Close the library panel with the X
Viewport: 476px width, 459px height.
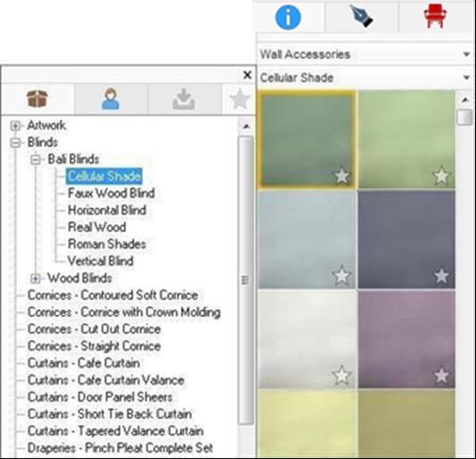point(247,75)
